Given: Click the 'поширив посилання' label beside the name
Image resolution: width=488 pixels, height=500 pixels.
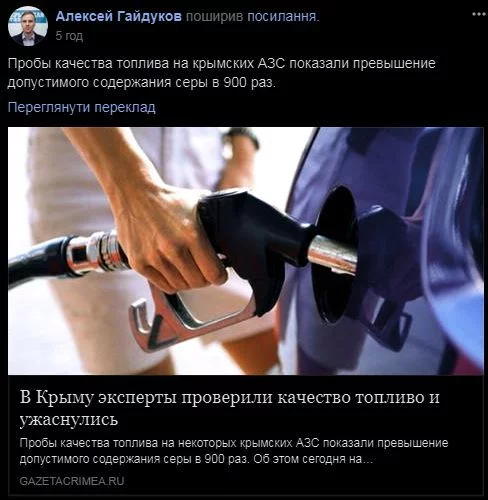Looking at the screenshot, I should [x=252, y=16].
